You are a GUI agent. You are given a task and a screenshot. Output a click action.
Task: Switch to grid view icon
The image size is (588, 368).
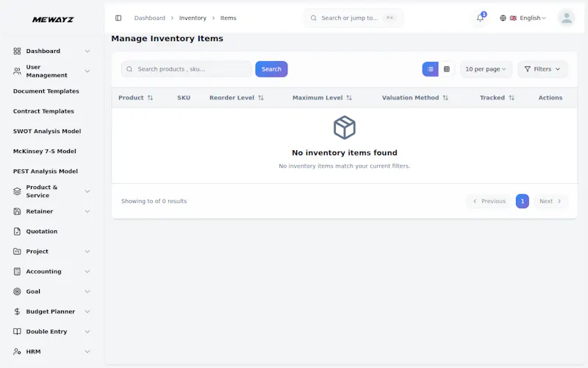click(447, 69)
